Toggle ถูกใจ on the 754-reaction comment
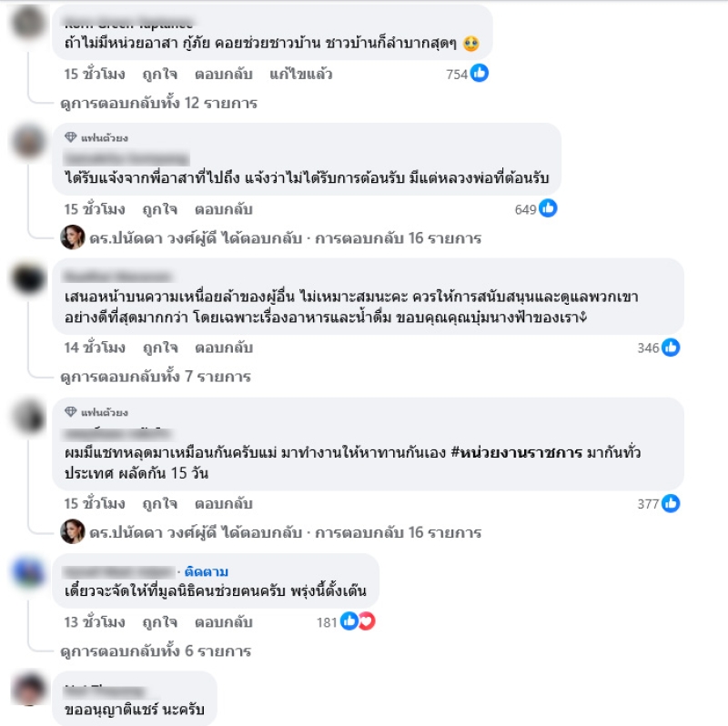The width and height of the screenshot is (728, 726). [160, 75]
